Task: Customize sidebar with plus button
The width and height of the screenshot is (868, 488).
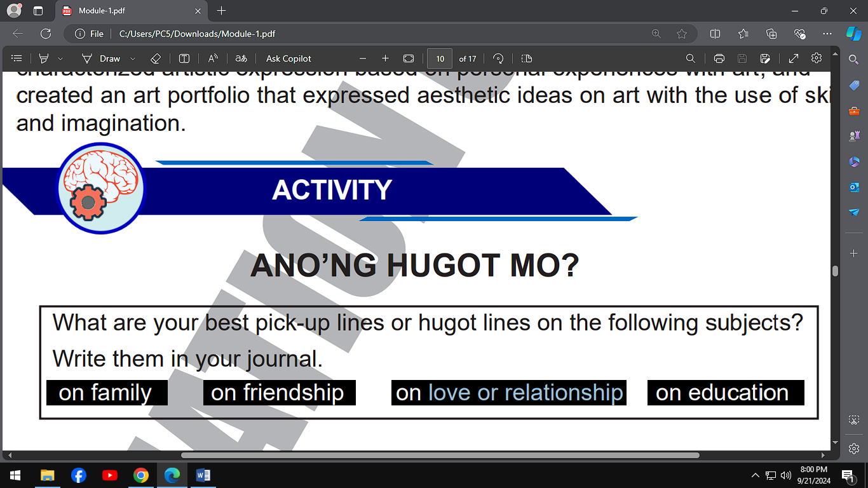Action: (x=853, y=253)
